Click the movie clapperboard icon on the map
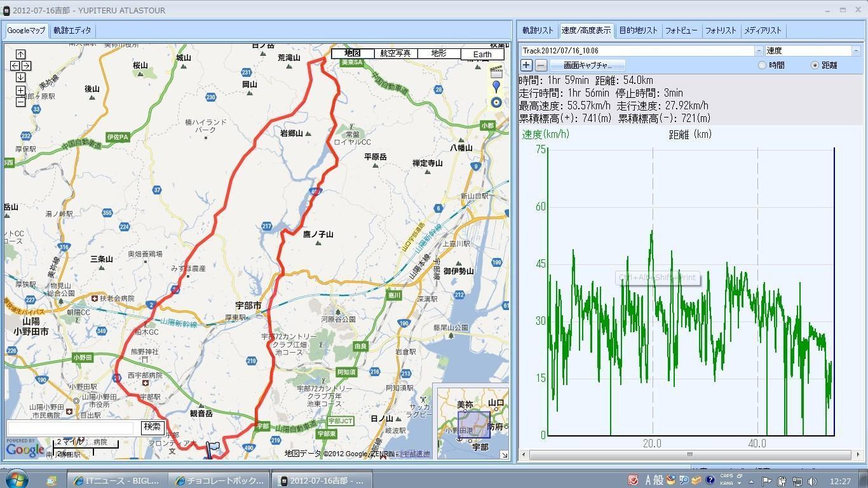 [x=496, y=71]
